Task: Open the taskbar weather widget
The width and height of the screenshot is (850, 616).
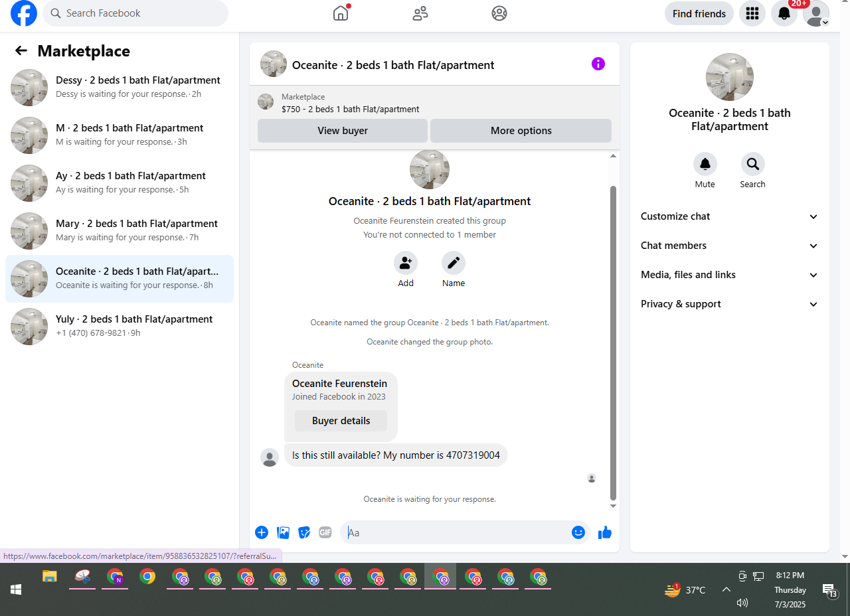Action: [686, 589]
